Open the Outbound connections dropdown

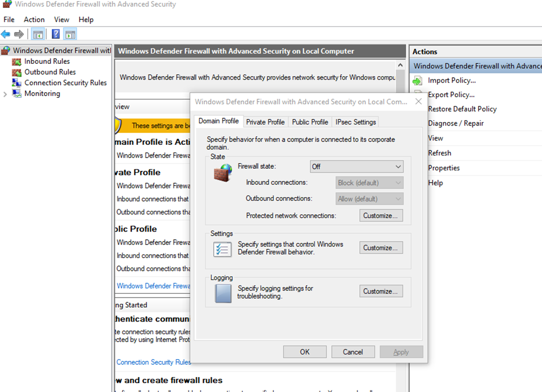tap(369, 198)
